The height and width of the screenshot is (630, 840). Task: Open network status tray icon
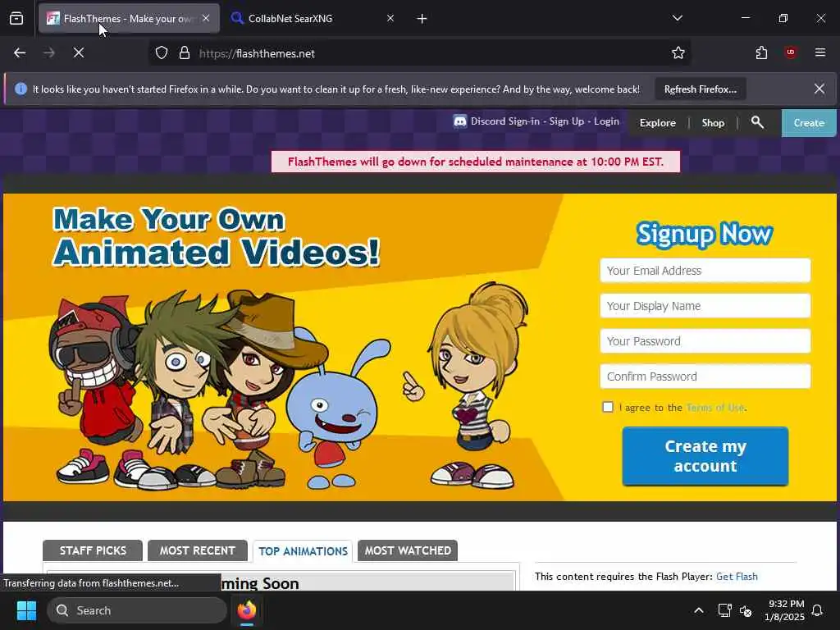(724, 610)
